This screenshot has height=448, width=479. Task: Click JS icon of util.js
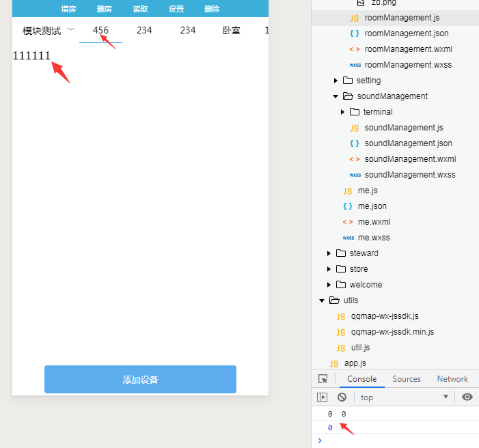point(340,348)
